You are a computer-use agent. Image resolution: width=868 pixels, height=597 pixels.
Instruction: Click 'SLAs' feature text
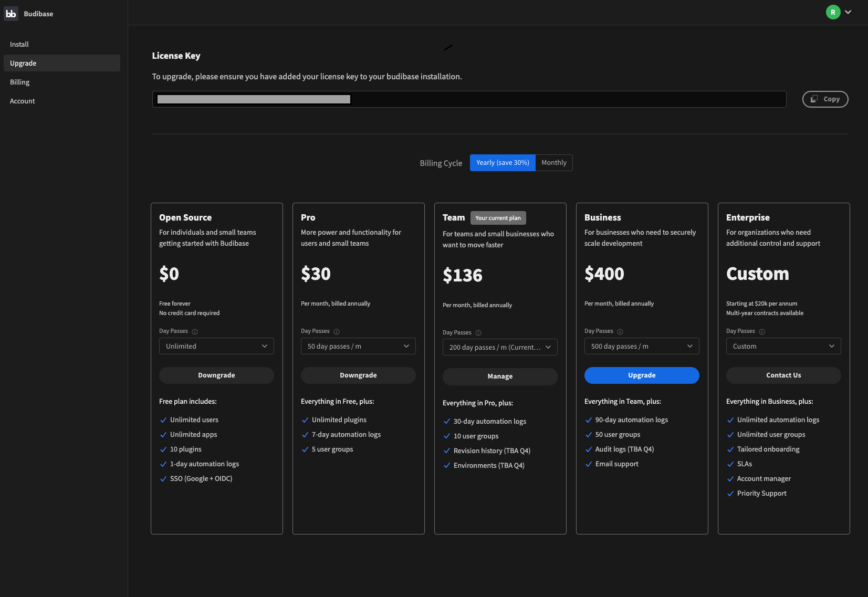tap(745, 464)
